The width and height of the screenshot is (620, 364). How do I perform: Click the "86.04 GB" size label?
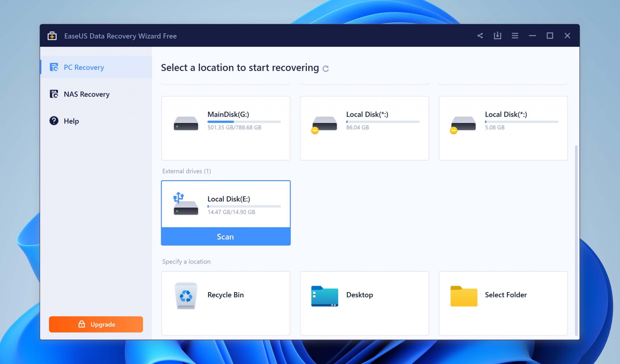(357, 127)
